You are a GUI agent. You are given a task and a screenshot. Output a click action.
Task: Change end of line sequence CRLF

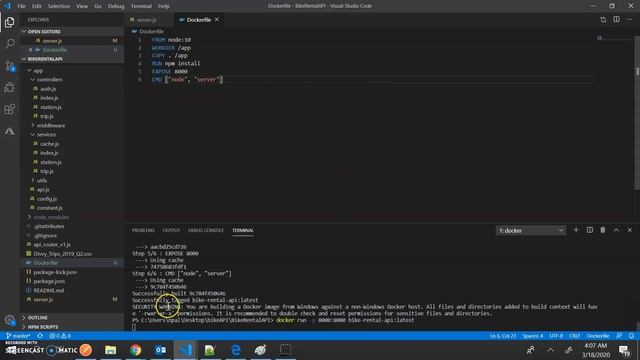coord(575,336)
